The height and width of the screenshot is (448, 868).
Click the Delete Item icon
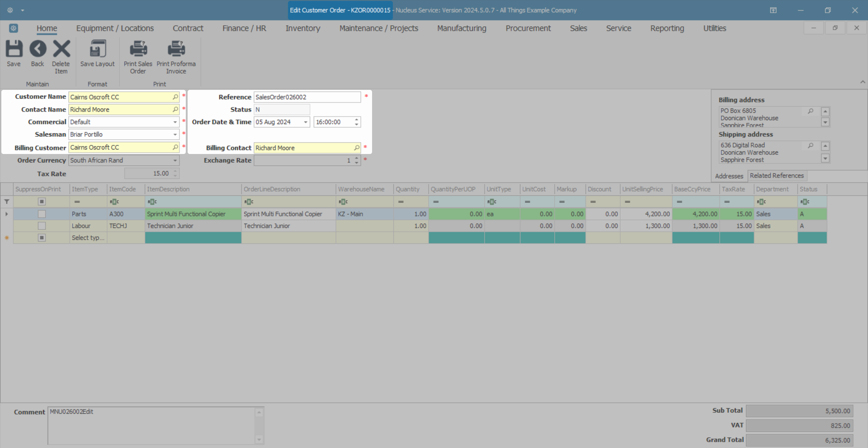click(x=61, y=49)
